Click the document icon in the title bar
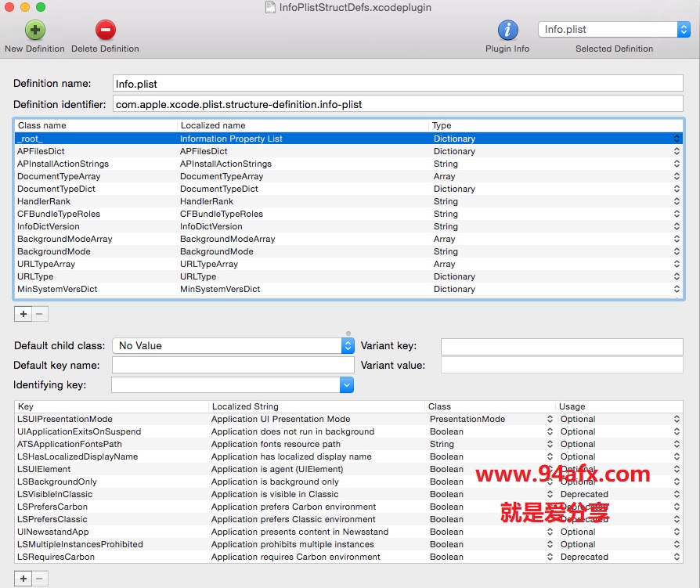700x588 pixels. 270,7
